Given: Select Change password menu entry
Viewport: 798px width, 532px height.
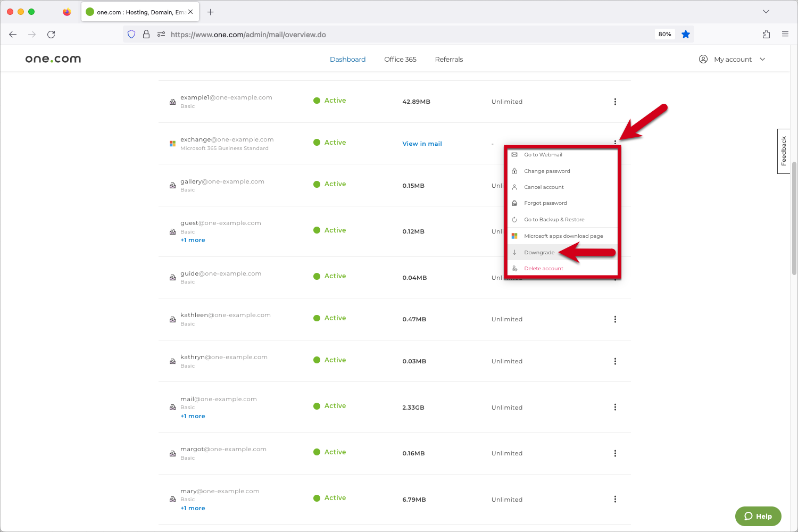Looking at the screenshot, I should point(546,171).
